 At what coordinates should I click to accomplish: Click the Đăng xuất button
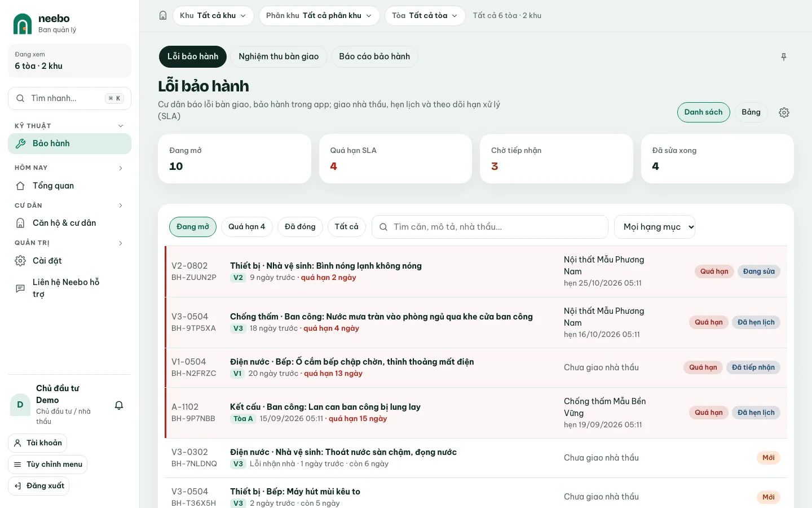(39, 486)
